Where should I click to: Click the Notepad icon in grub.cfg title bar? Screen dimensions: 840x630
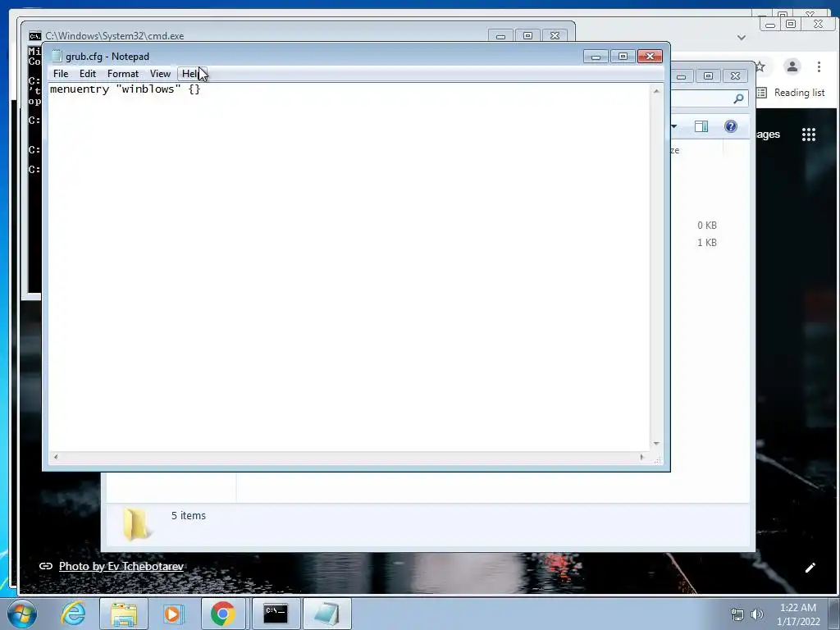pyautogui.click(x=57, y=57)
